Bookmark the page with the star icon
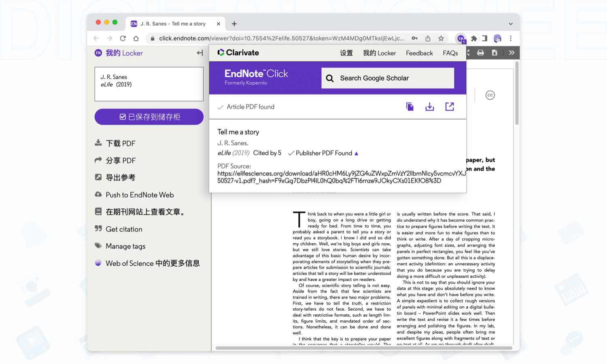Viewport: 607px width, 364px height. 441,38
